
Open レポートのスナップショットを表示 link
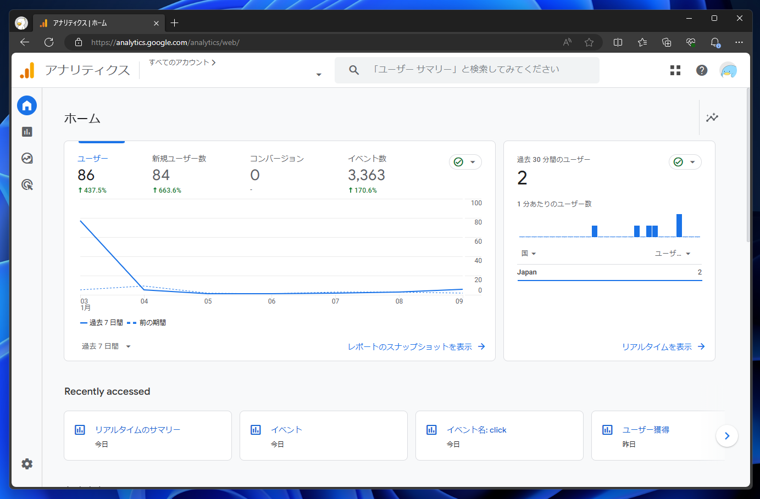(416, 346)
